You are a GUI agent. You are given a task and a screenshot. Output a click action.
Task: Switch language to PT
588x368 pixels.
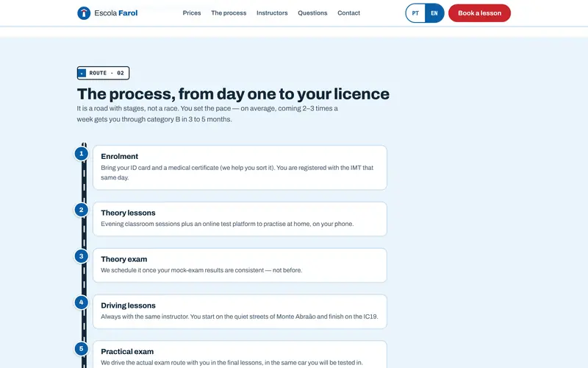click(415, 13)
